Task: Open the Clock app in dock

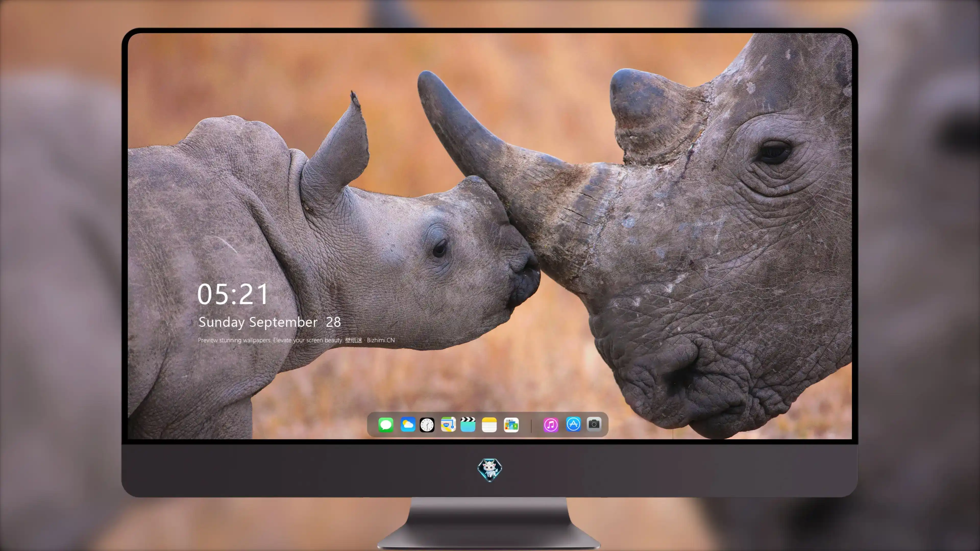Action: pyautogui.click(x=427, y=424)
